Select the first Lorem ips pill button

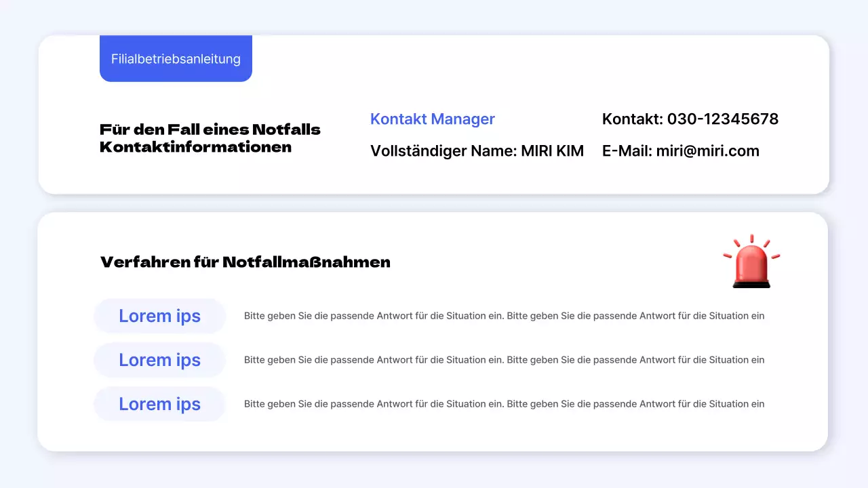159,315
